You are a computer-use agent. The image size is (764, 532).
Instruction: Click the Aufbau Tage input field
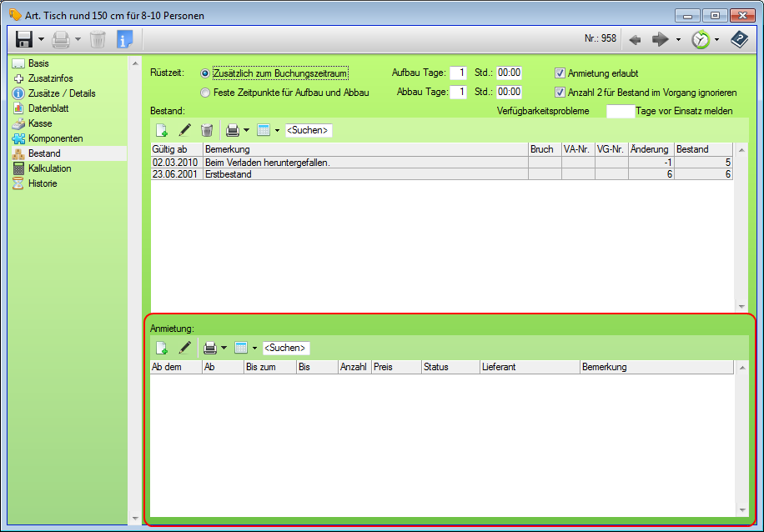(458, 73)
